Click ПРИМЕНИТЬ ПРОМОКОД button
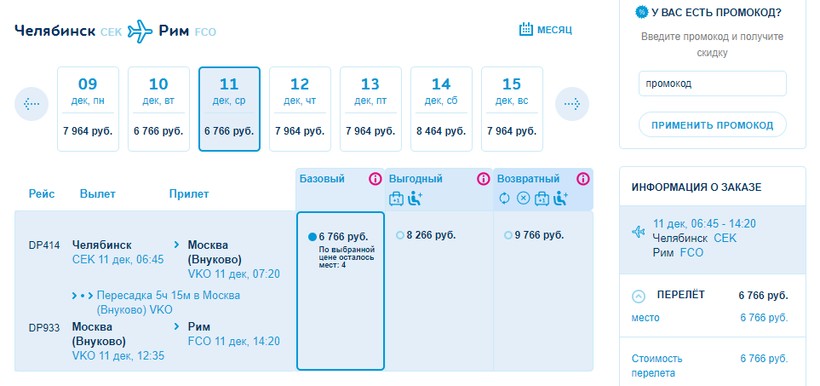Image resolution: width=820 pixels, height=386 pixels. [712, 125]
